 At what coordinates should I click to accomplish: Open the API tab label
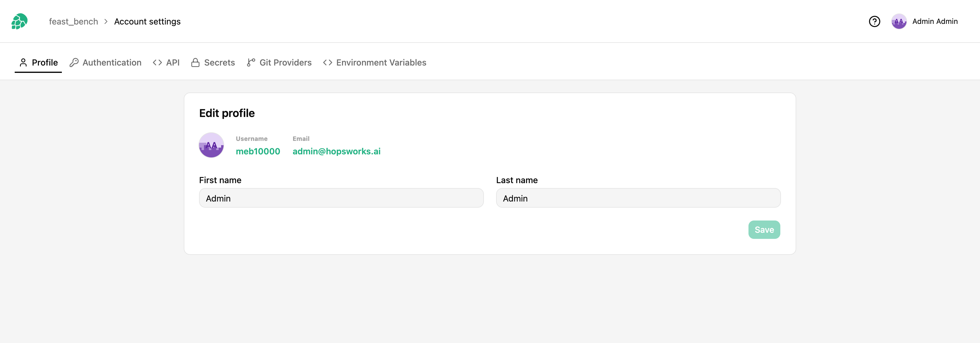pyautogui.click(x=173, y=62)
